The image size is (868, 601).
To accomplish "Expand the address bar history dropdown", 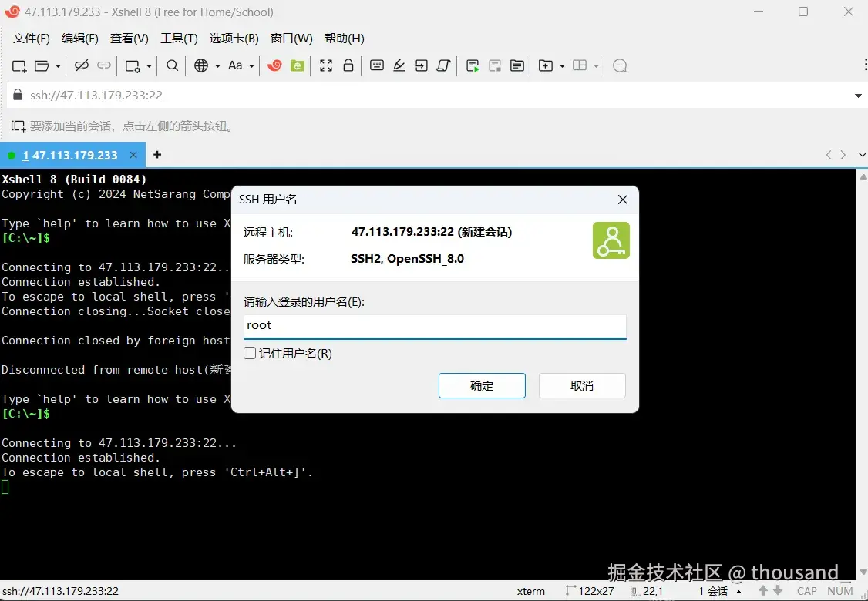I will (x=857, y=96).
